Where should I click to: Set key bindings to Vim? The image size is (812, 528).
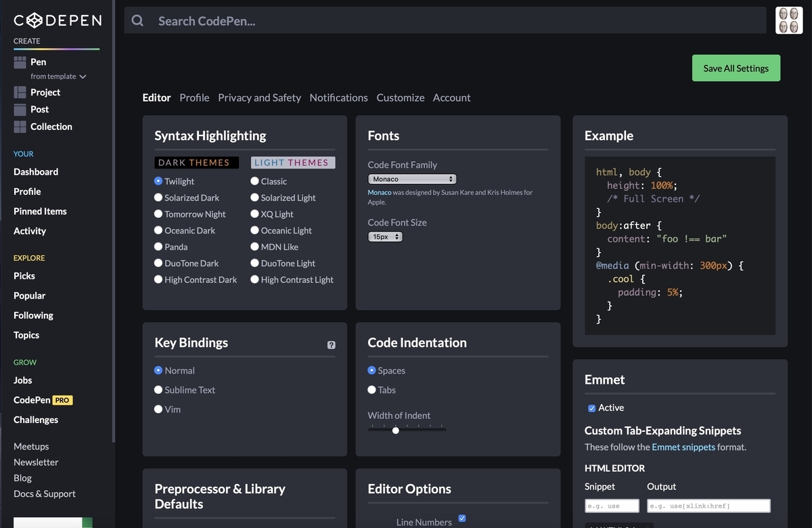[x=158, y=409]
